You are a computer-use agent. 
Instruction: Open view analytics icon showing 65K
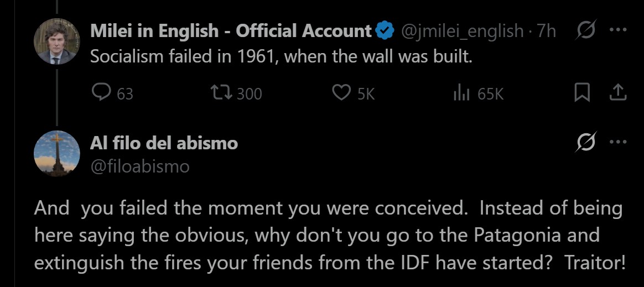[x=461, y=93]
